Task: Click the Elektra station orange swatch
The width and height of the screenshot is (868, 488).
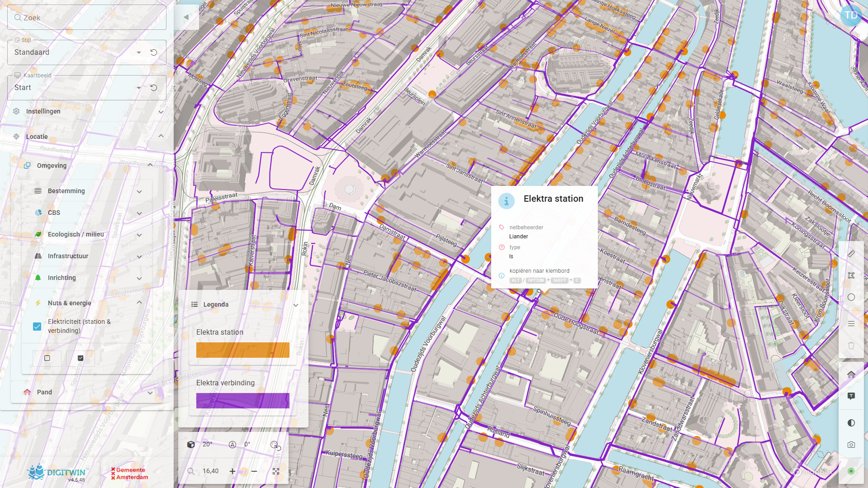Action: pos(242,350)
